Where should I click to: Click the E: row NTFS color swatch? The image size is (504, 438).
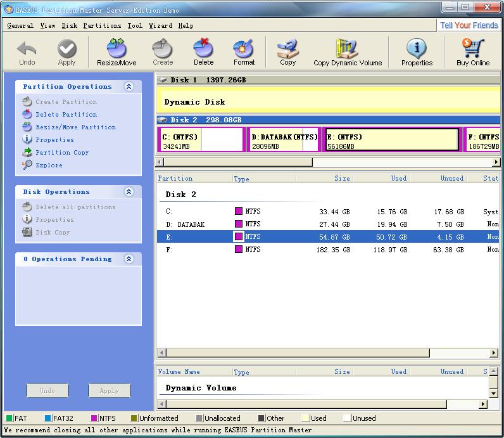pos(238,236)
